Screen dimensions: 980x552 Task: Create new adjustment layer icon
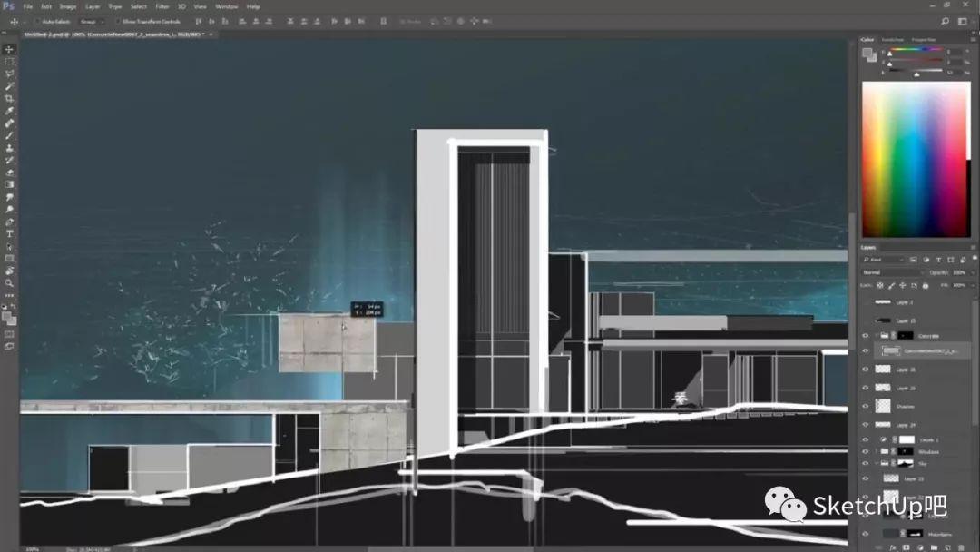point(920,547)
